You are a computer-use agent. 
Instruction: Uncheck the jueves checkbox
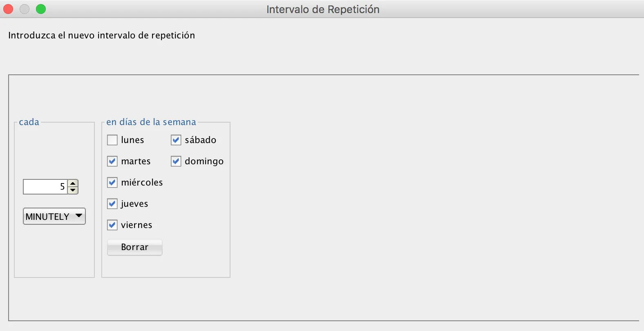pos(112,204)
